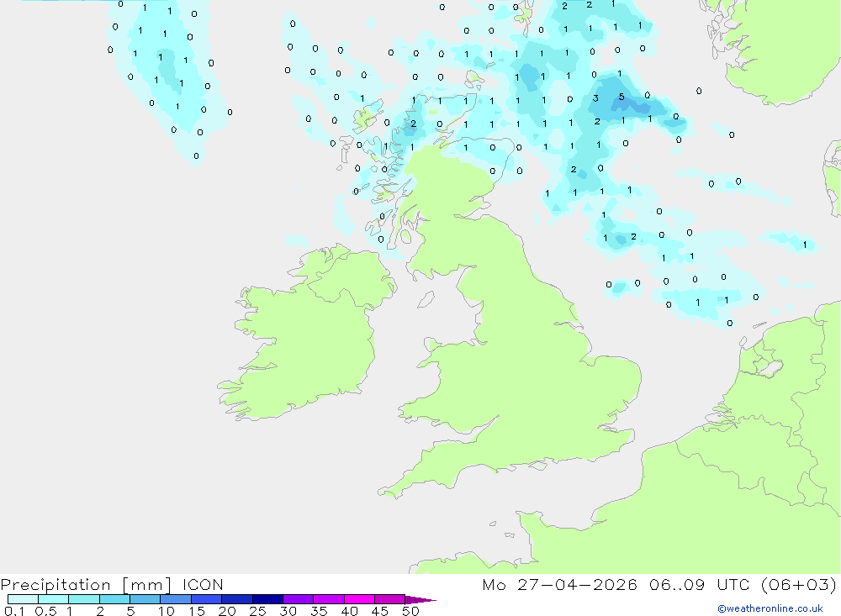Click the legend swatch between 15 and 20
Viewport: 841px width, 616px height.
[207, 599]
